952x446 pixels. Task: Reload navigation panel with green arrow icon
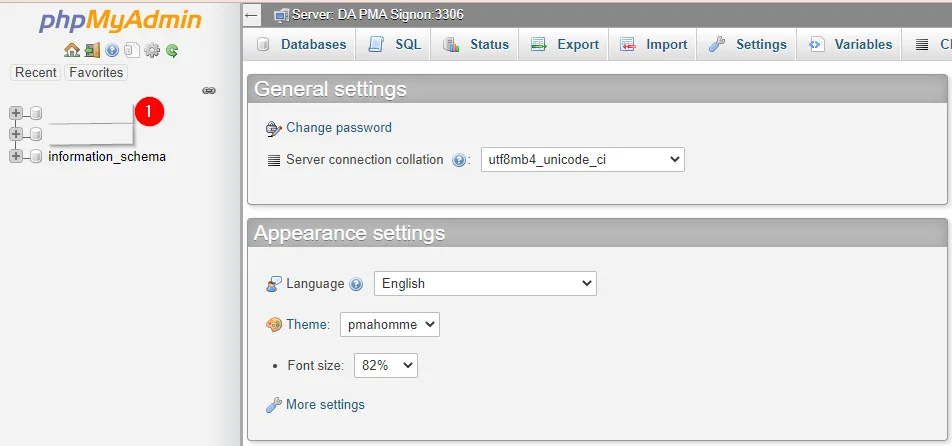point(172,50)
